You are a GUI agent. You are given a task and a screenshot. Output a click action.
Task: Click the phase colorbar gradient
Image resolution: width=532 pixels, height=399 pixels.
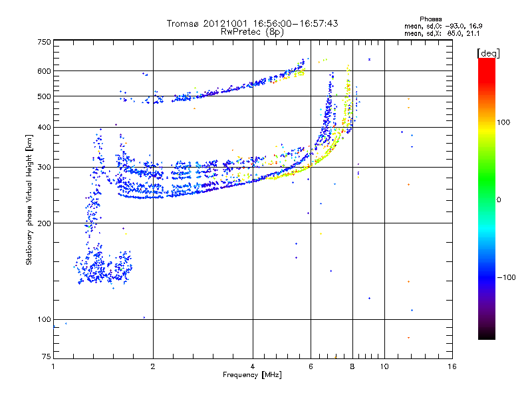pos(487,198)
